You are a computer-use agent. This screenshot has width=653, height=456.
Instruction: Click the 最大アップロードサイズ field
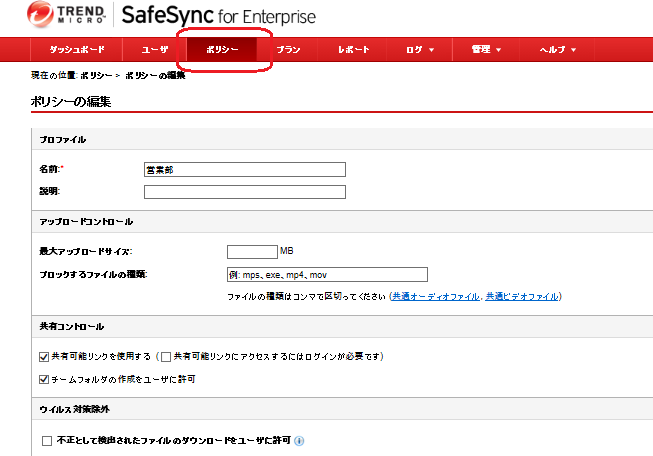(x=251, y=252)
